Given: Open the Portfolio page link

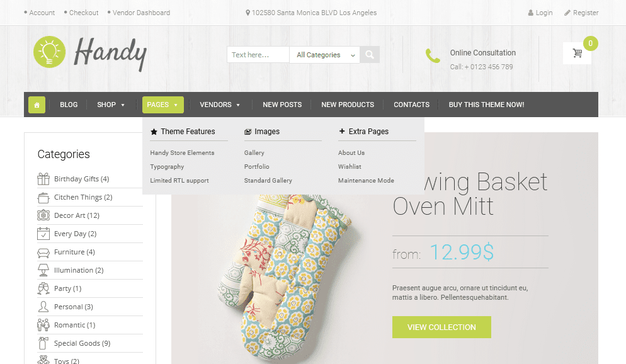Looking at the screenshot, I should [257, 167].
